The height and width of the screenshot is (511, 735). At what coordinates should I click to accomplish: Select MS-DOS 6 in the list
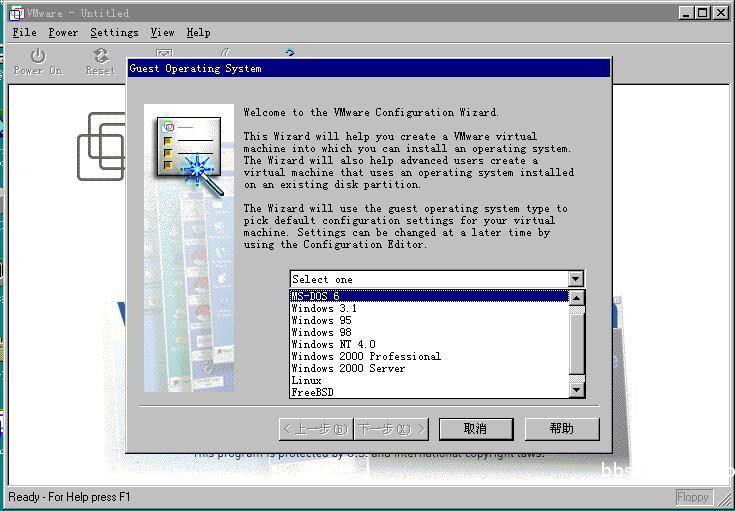(429, 296)
